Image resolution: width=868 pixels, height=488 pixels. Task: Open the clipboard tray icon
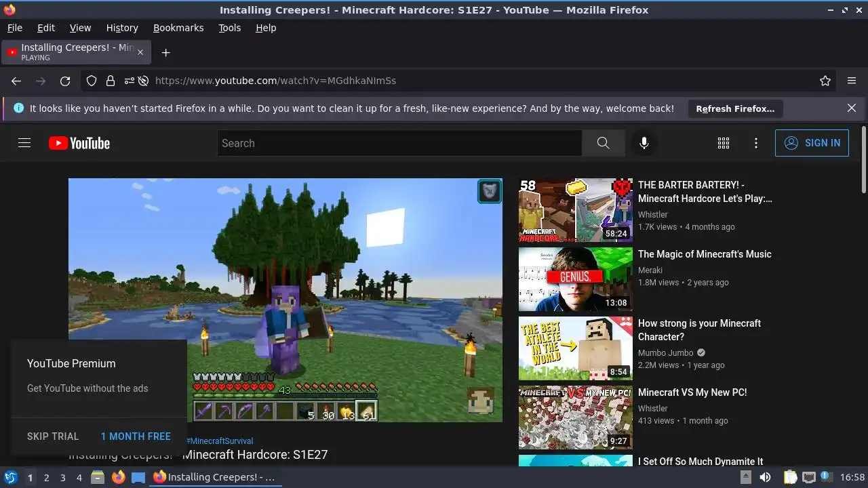click(x=790, y=477)
